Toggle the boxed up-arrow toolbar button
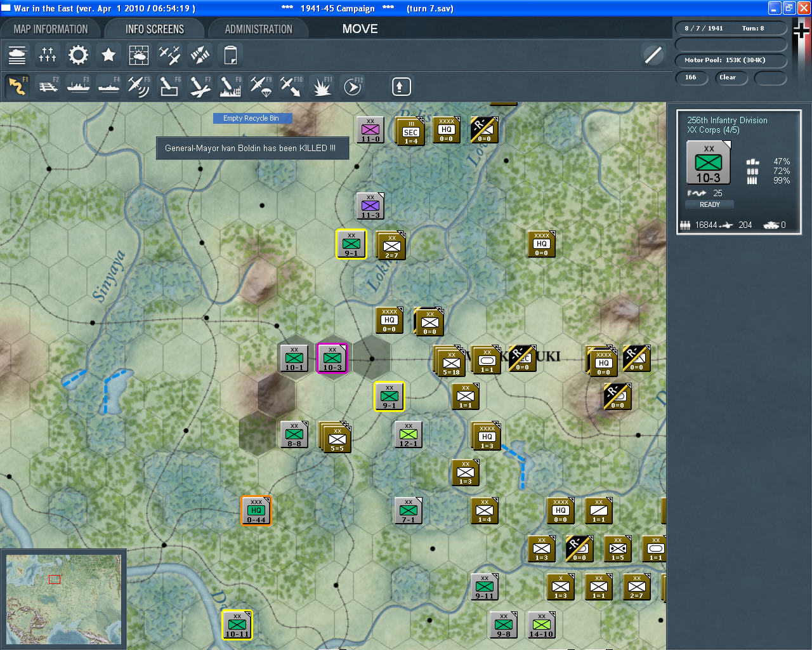The height and width of the screenshot is (650, 812). tap(401, 86)
